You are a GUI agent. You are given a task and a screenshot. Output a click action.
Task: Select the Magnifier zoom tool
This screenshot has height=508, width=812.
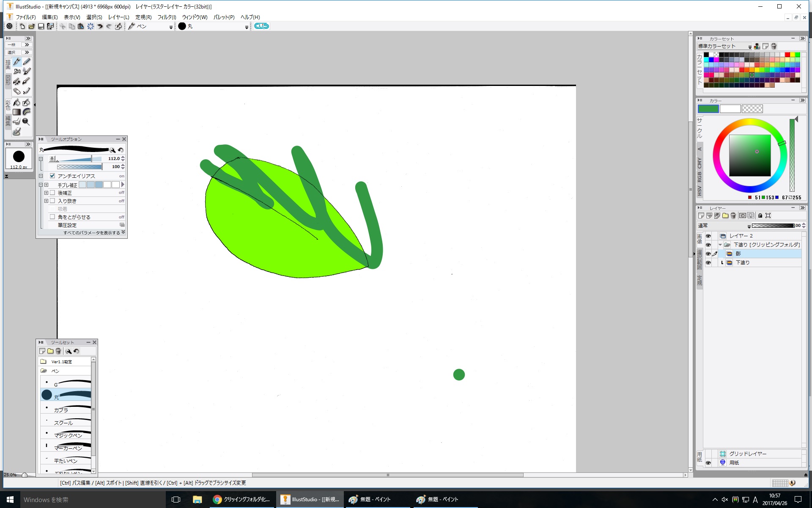[26, 122]
